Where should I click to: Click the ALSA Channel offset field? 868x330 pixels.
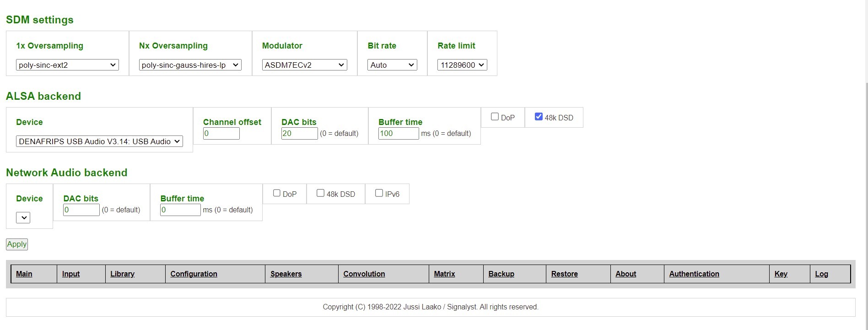pos(221,134)
